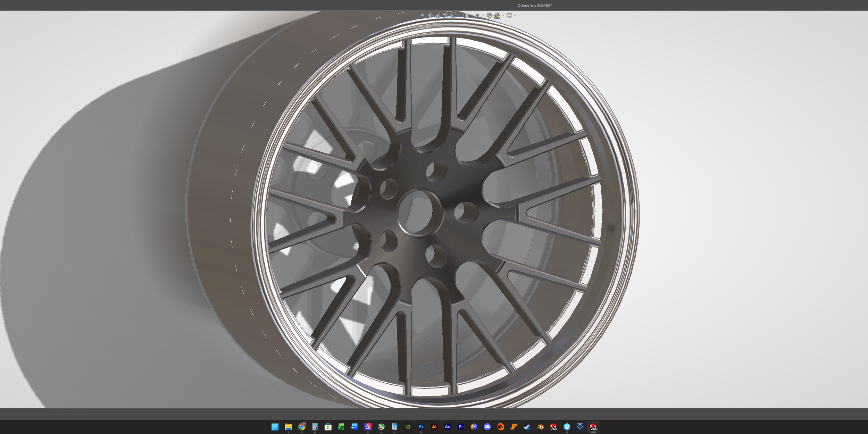Expand the Hide/Show Items dropdown arrow
This screenshot has width=868, height=434.
[x=483, y=16]
